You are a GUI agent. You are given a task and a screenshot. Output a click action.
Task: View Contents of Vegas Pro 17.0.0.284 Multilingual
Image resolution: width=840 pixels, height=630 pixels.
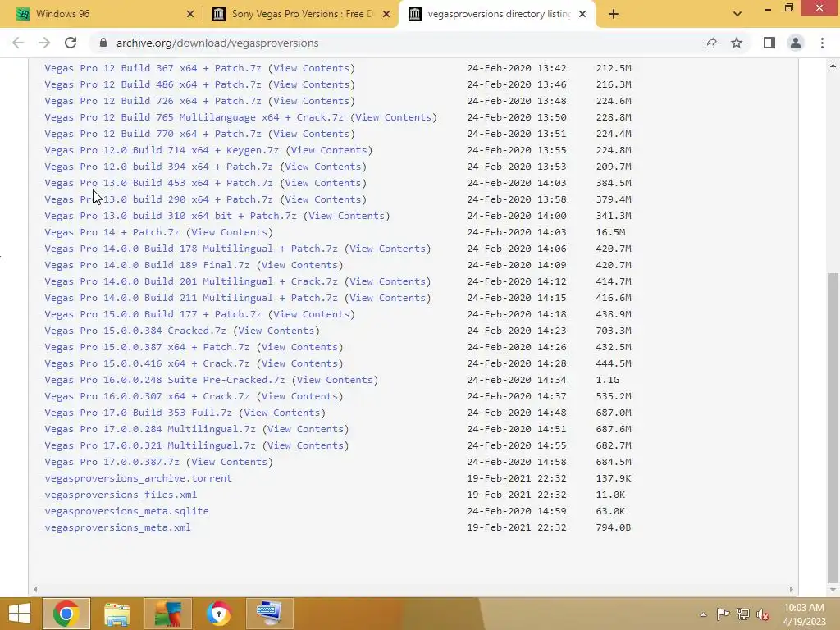305,429
